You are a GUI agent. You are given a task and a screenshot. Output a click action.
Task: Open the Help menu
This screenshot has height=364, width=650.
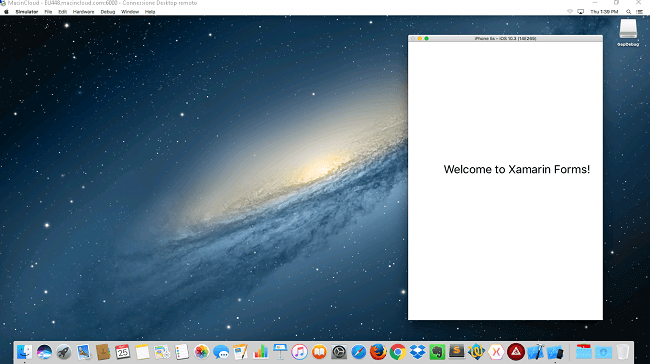(150, 12)
